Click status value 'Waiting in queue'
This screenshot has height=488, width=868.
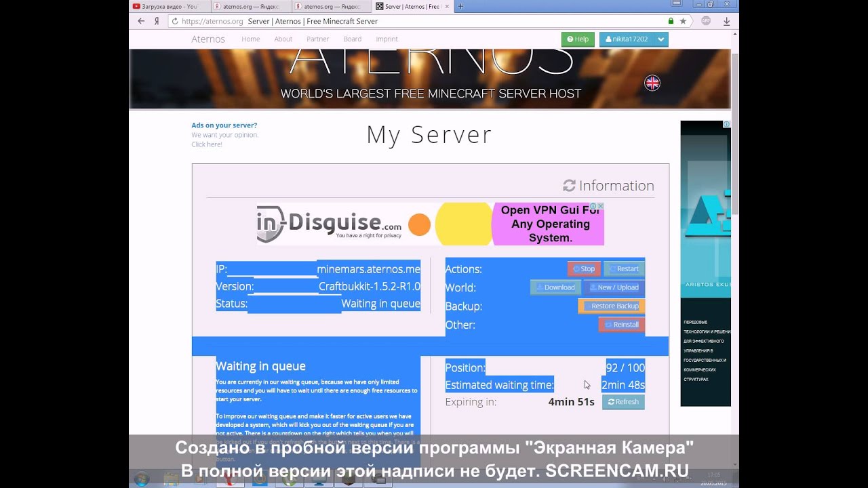380,304
